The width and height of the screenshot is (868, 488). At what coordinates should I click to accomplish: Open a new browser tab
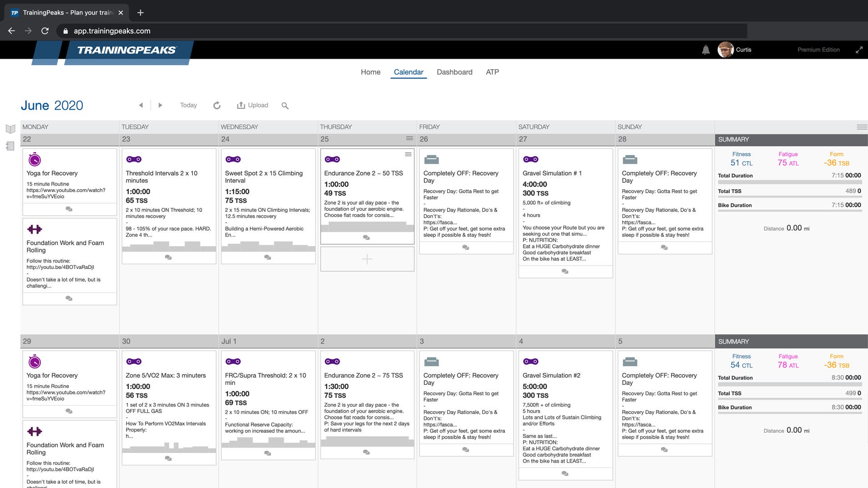point(141,13)
